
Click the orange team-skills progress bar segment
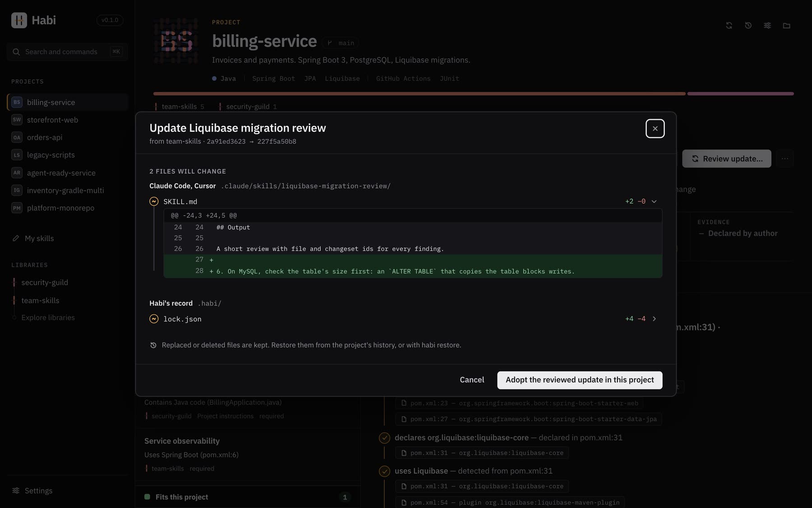(x=420, y=94)
